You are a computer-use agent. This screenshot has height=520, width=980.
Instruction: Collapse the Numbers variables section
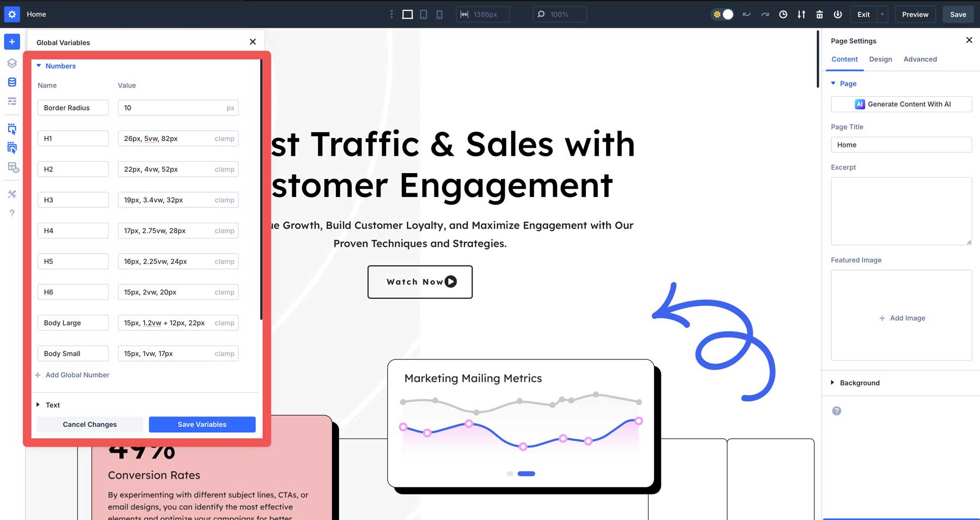point(39,65)
